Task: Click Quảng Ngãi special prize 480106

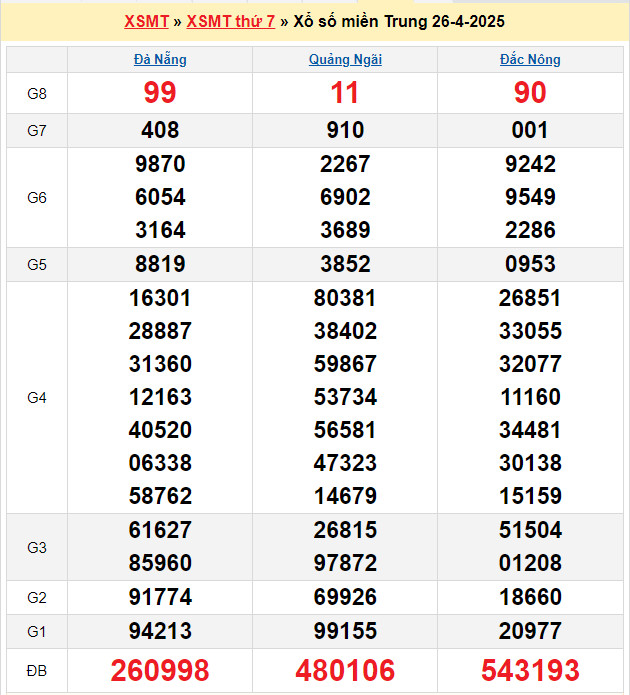Action: [345, 670]
